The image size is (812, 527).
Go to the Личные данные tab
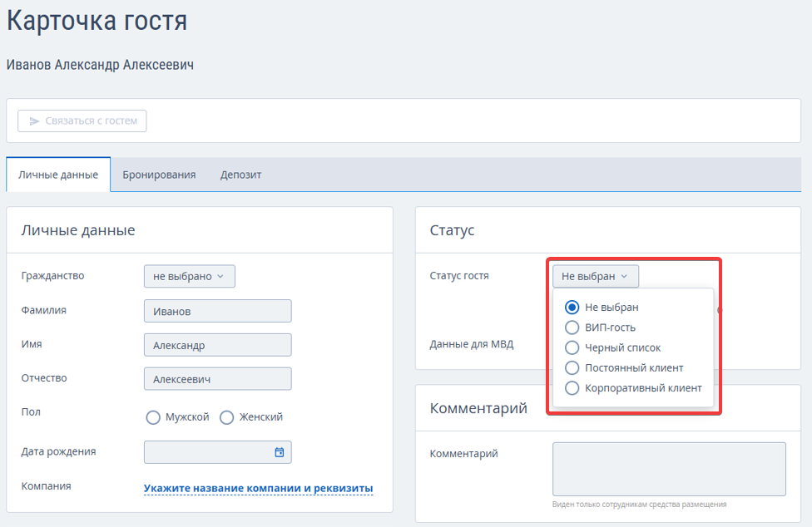pos(58,175)
